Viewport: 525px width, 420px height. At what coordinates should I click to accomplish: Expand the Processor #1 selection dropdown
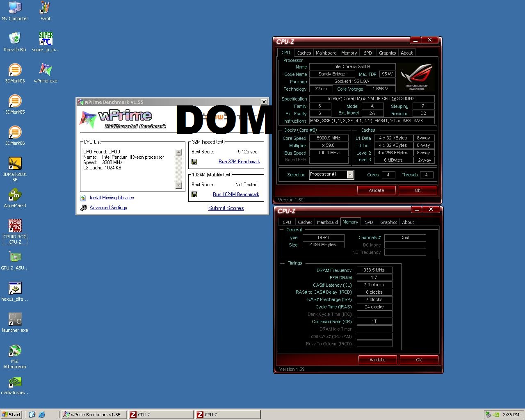350,175
